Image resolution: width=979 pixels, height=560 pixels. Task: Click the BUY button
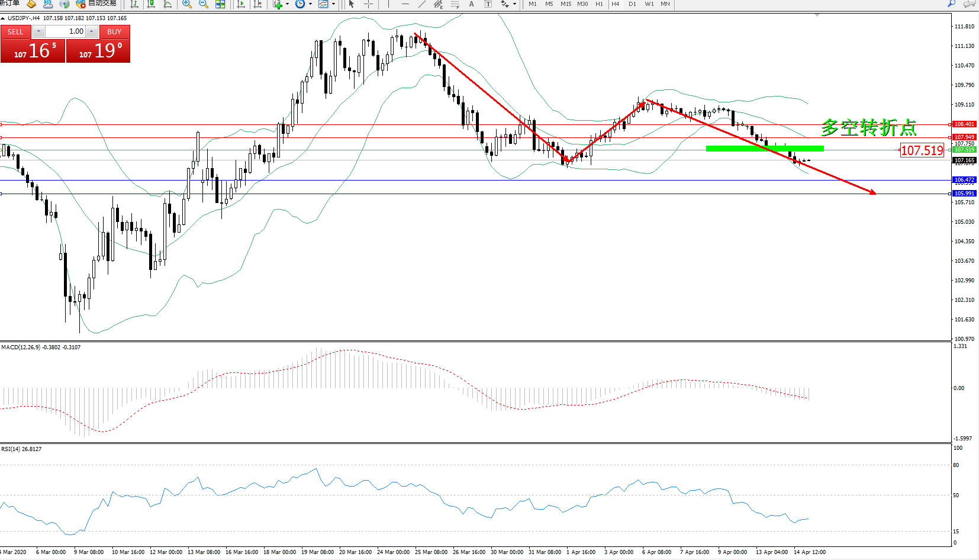point(114,32)
